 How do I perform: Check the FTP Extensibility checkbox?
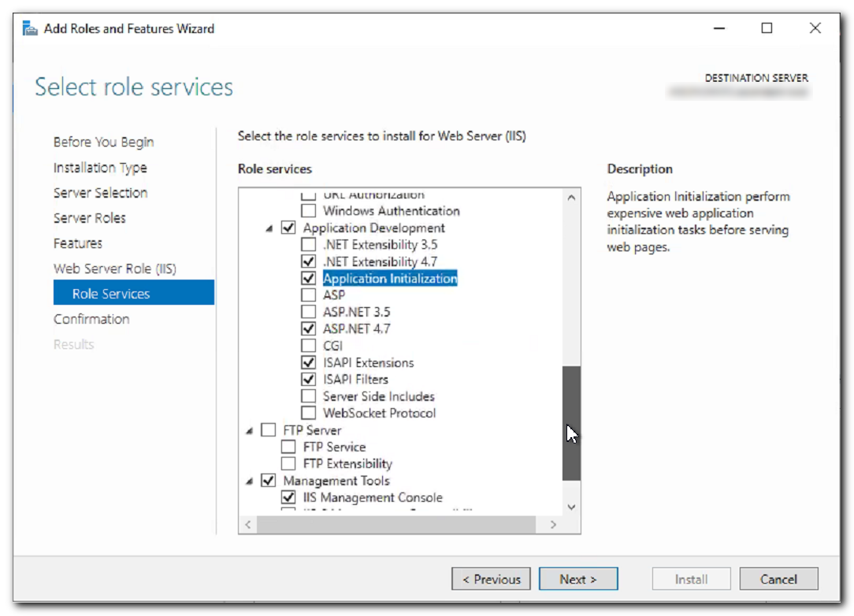pyautogui.click(x=288, y=464)
